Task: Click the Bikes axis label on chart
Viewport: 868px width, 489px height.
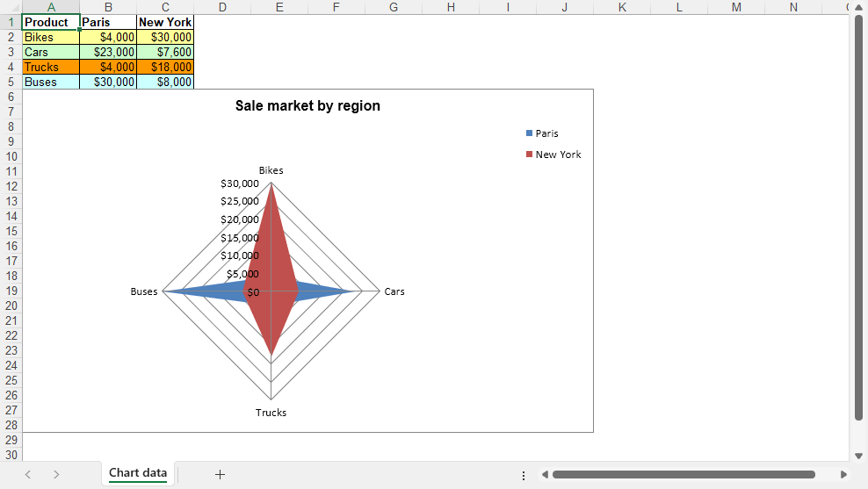Action: pyautogui.click(x=271, y=170)
